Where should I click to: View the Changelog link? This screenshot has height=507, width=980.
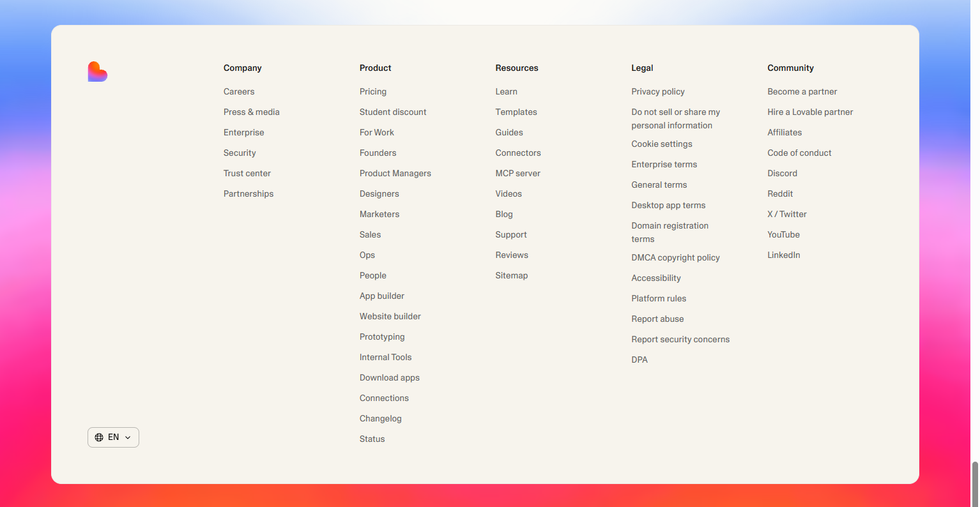pos(381,419)
